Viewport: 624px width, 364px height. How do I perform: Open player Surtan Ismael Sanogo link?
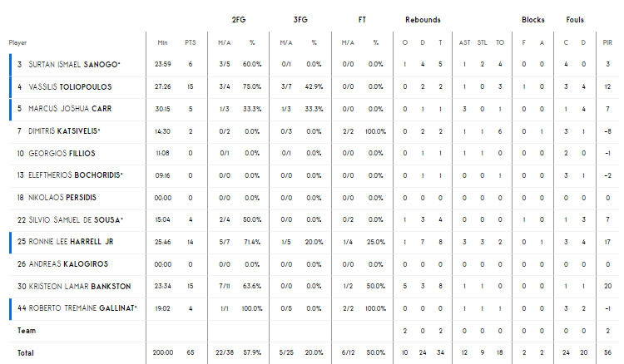(x=74, y=64)
